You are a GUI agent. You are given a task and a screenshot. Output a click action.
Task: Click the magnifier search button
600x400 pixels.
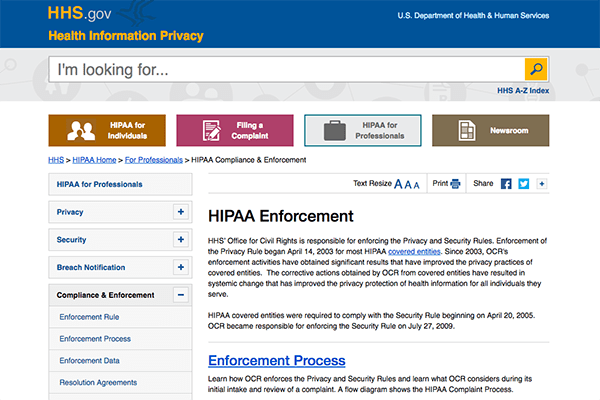click(536, 69)
